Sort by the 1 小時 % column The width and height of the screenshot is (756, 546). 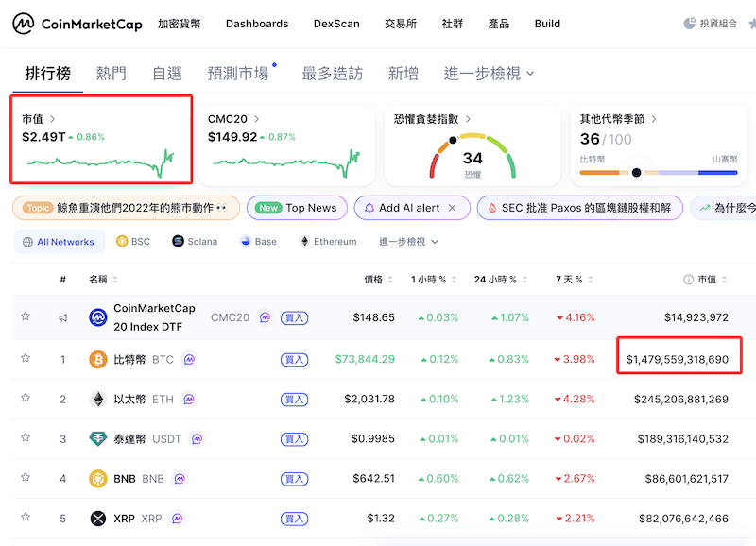click(434, 280)
